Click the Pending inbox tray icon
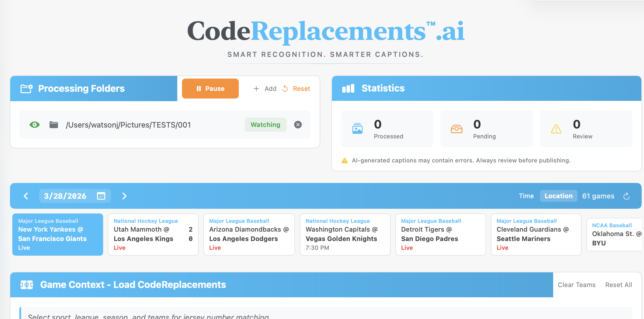Screen dimensions: 644x319 point(456,129)
